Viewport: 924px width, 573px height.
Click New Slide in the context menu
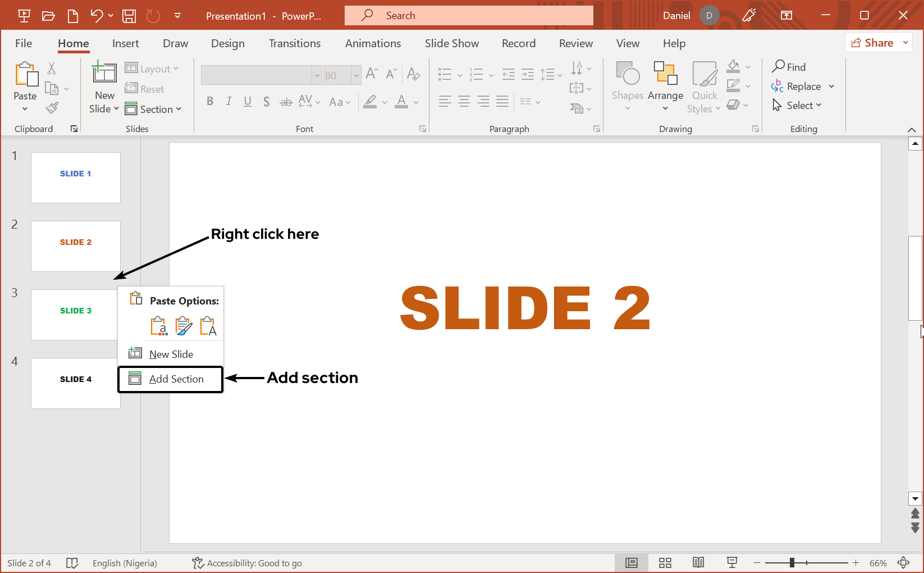[x=171, y=354]
